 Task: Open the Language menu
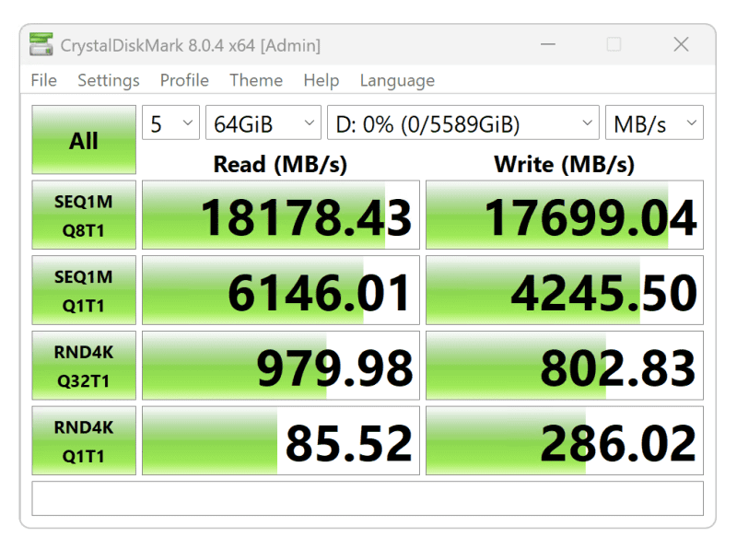(x=397, y=80)
